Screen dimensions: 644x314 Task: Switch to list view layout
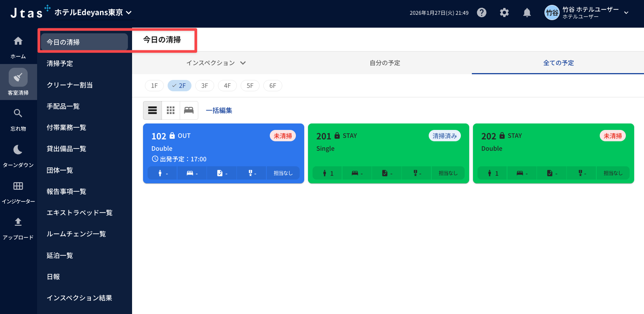[x=152, y=110]
